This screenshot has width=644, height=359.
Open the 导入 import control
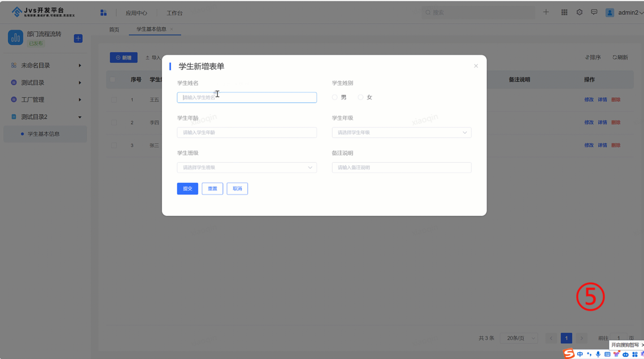tap(153, 57)
